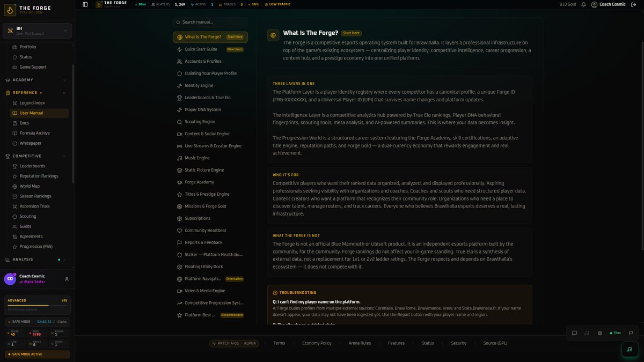The image size is (644, 362).
Task: Click the Scouting Engine magnifier icon
Action: [180, 122]
